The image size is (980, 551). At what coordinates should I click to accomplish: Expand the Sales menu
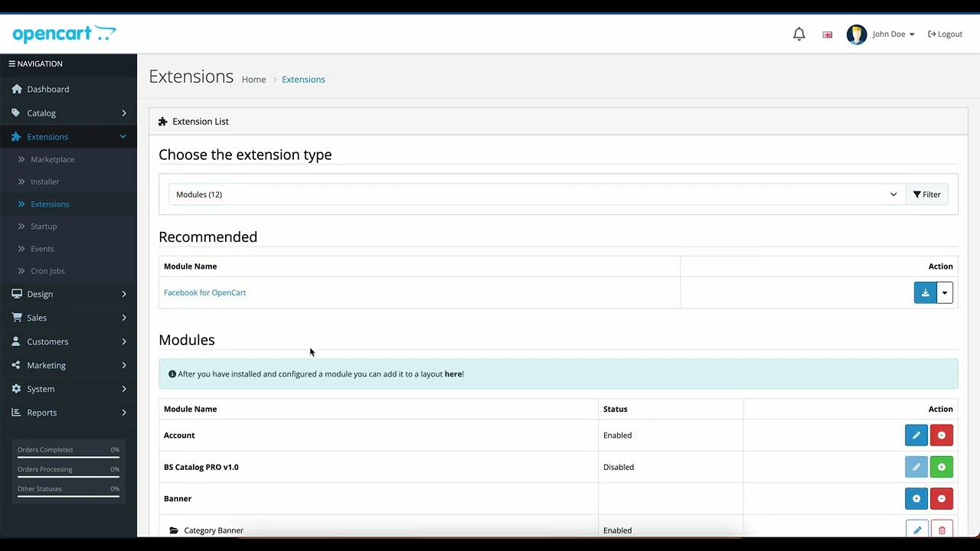68,318
